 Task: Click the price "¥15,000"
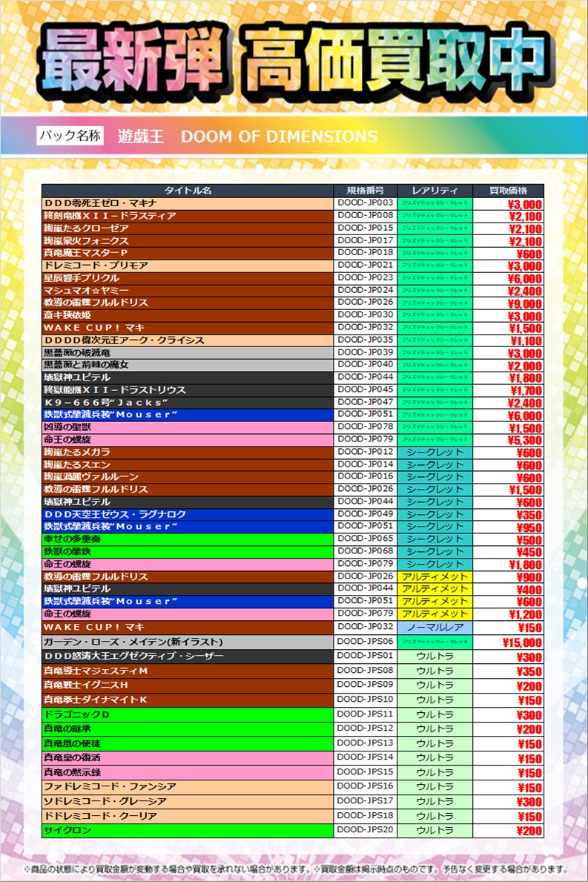click(522, 642)
